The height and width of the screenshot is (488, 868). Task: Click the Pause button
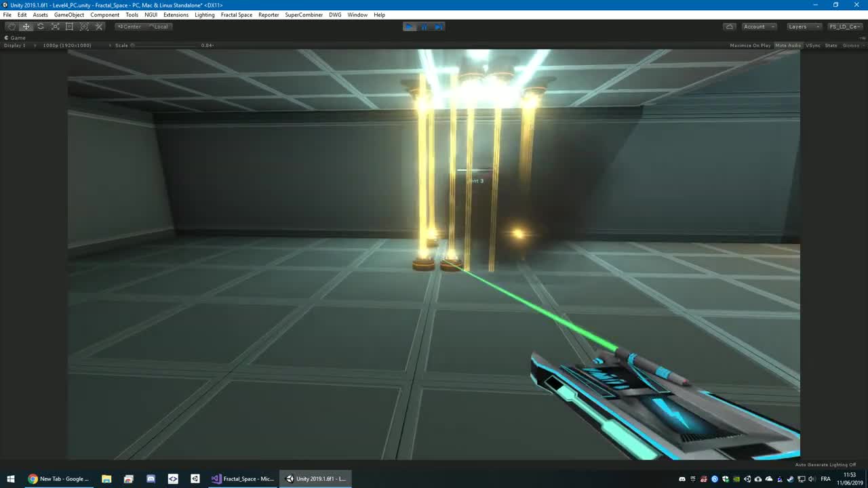tap(425, 26)
